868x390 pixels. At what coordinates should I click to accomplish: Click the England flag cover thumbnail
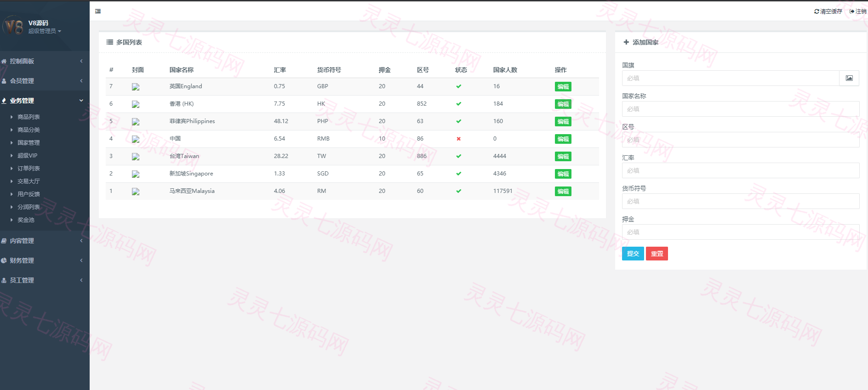(x=136, y=87)
